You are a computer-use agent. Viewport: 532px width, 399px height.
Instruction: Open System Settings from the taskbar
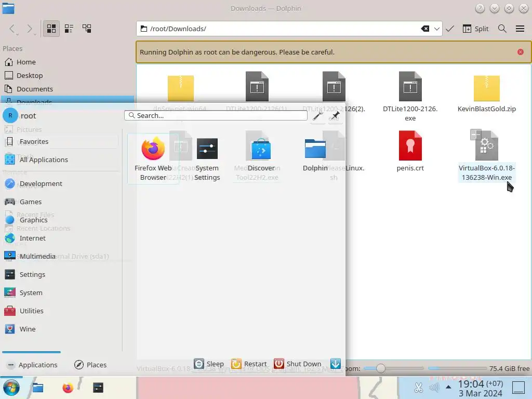98,388
